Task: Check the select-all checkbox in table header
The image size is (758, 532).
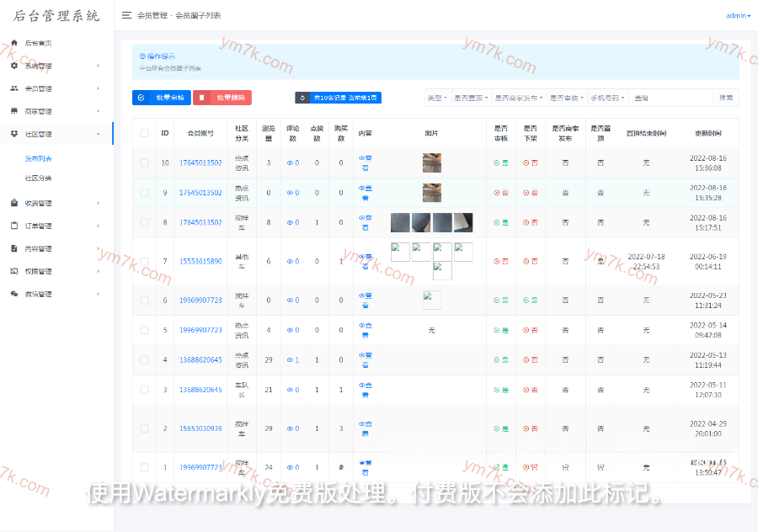Action: [145, 133]
